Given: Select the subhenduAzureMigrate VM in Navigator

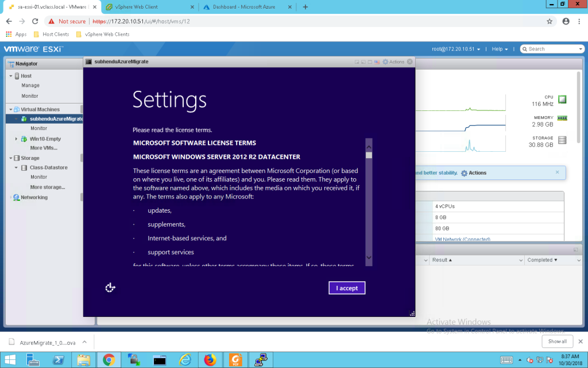Looking at the screenshot, I should coord(56,119).
